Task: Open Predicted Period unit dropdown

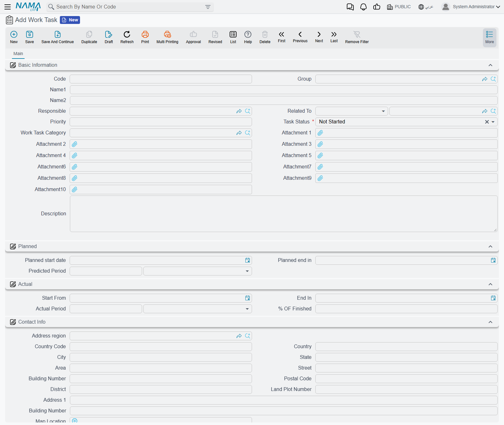Action: tap(198, 271)
